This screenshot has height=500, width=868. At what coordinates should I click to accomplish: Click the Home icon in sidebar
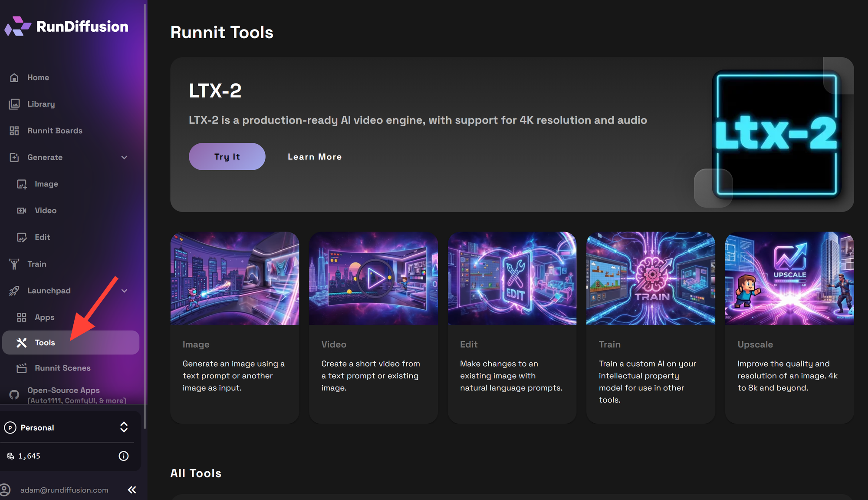click(14, 77)
